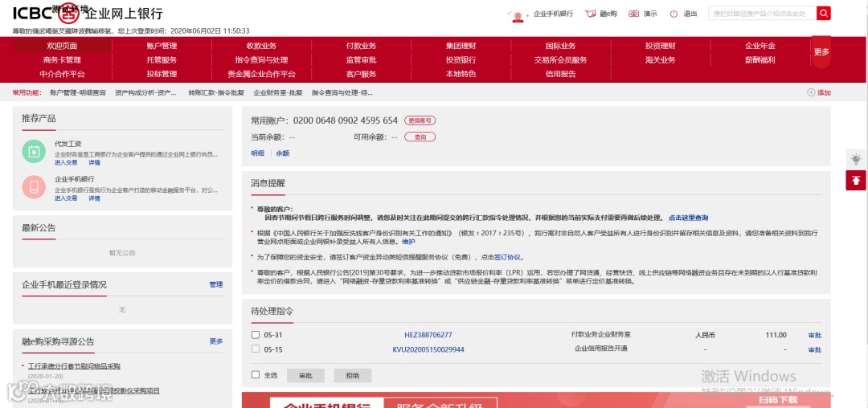This screenshot has height=408, width=868.
Task: Open the 指令查询与处理 menu
Action: (x=261, y=59)
